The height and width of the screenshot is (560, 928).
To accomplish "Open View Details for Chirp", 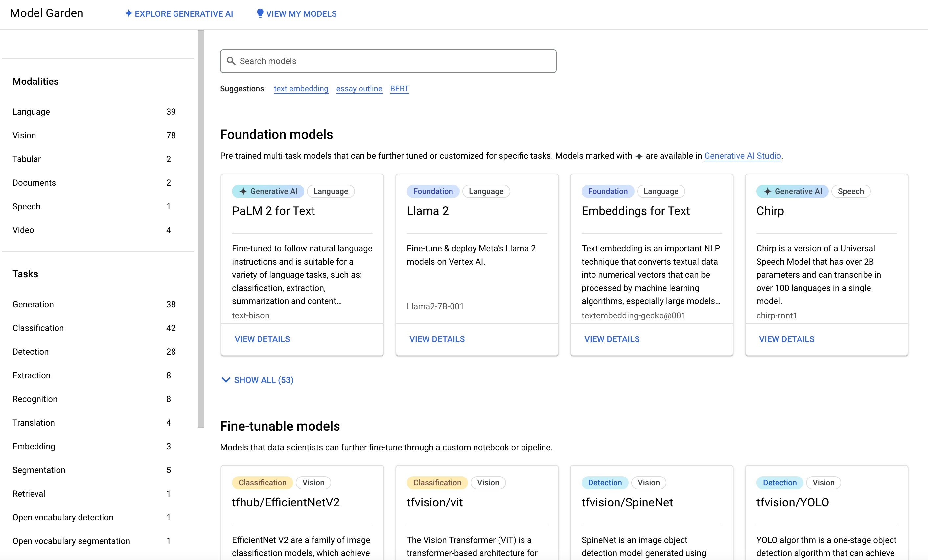I will coord(786,339).
